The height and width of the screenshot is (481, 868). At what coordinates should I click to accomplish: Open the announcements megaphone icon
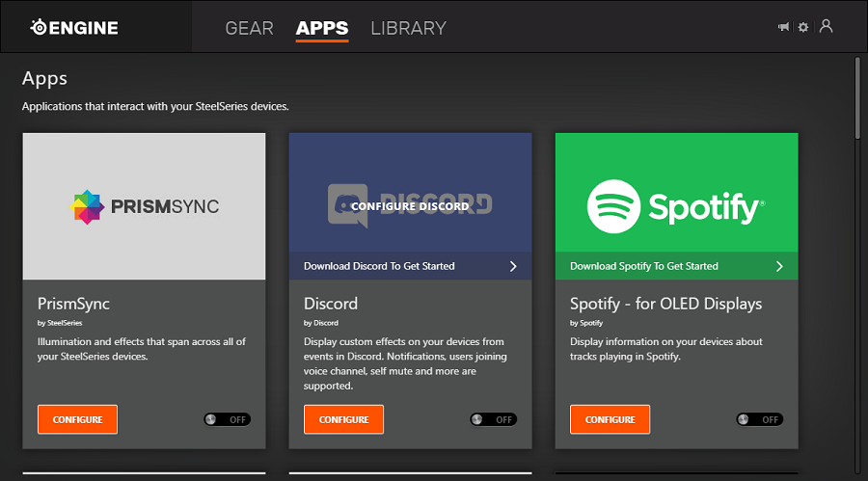point(783,27)
